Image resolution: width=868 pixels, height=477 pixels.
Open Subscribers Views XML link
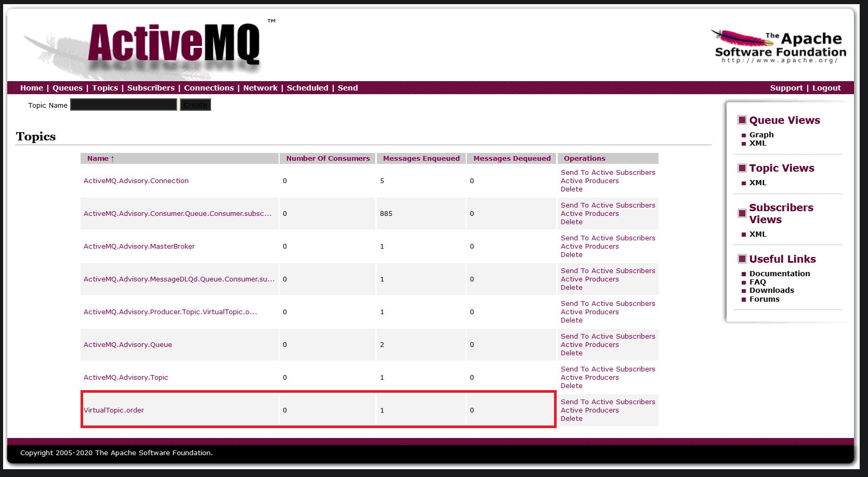(758, 234)
